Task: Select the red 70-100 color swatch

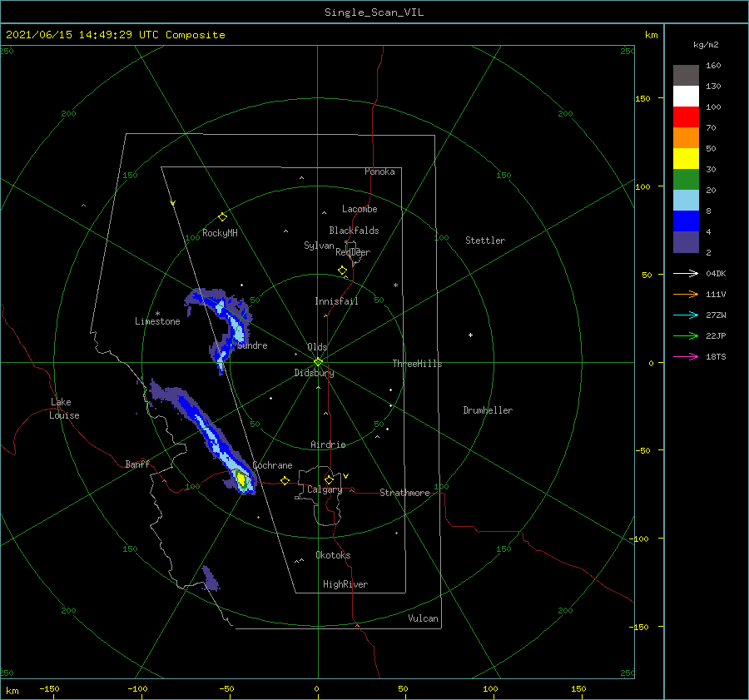Action: 686,117
